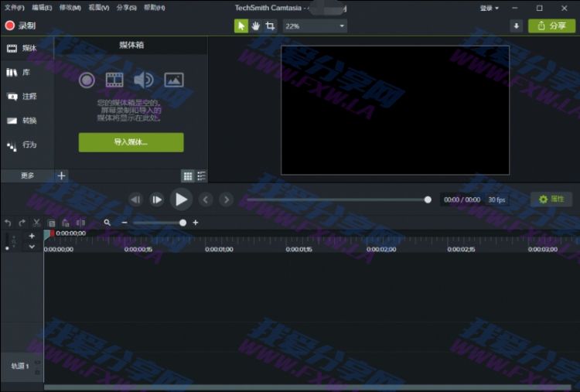Select the arrow Edit mode tool
Image resolution: width=580 pixels, height=392 pixels.
(x=241, y=26)
